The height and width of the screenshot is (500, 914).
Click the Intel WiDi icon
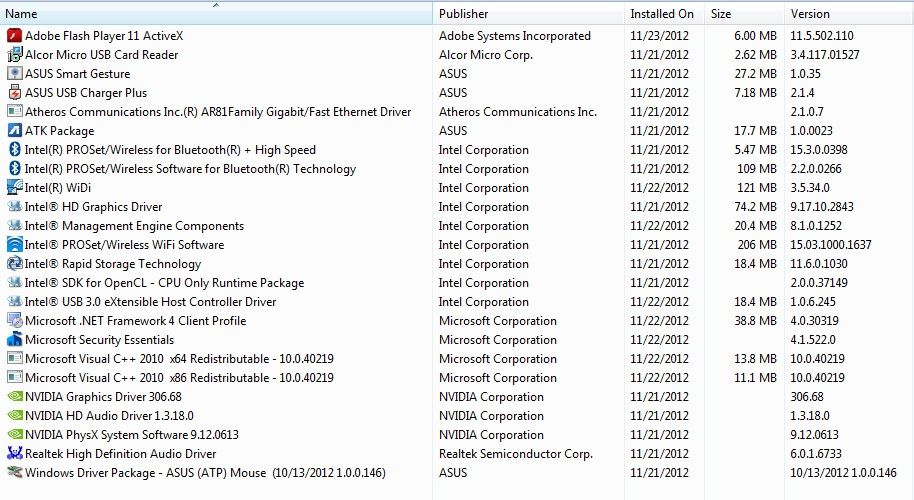(x=15, y=188)
